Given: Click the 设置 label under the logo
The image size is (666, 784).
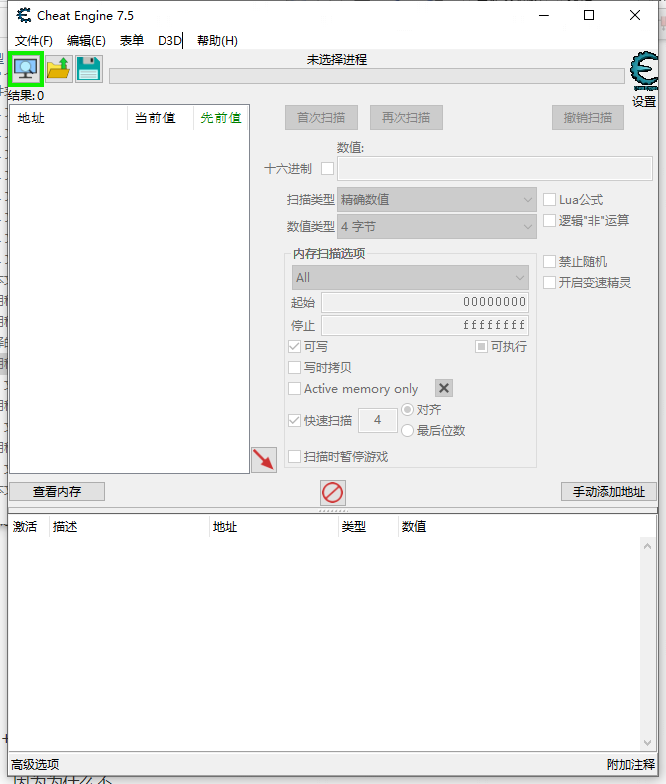Looking at the screenshot, I should click(x=644, y=102).
